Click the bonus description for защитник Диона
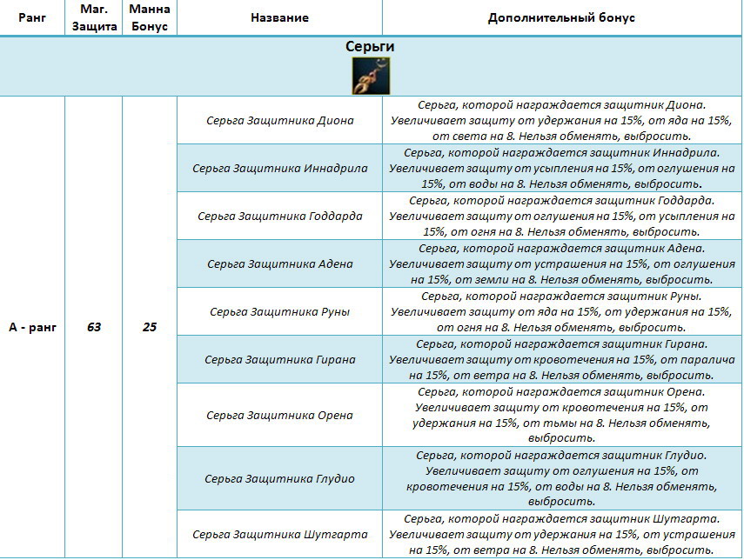The width and height of the screenshot is (744, 560). 562,121
